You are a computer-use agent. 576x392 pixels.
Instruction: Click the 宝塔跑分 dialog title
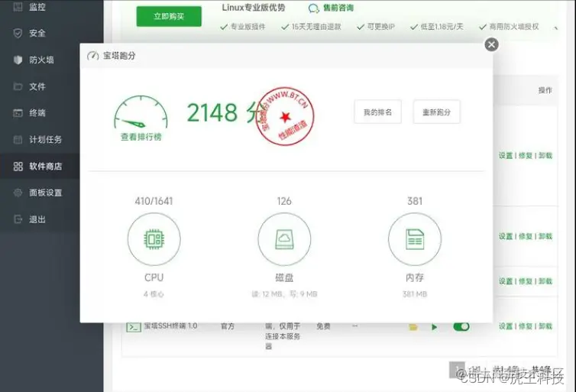coord(119,56)
